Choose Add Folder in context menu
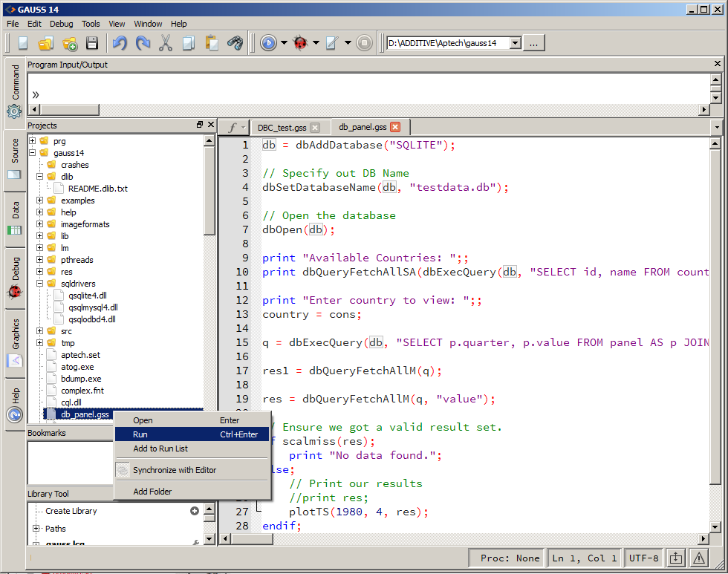The image size is (728, 574). pyautogui.click(x=192, y=492)
